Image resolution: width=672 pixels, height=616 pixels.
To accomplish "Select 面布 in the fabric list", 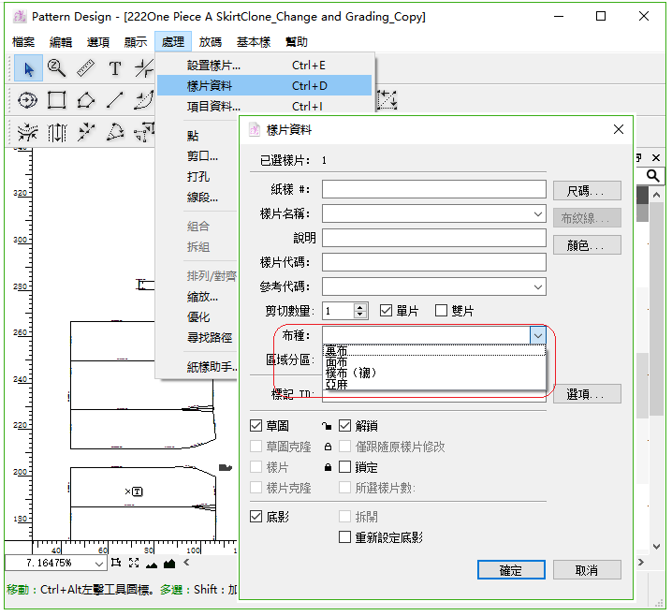I will pyautogui.click(x=337, y=361).
